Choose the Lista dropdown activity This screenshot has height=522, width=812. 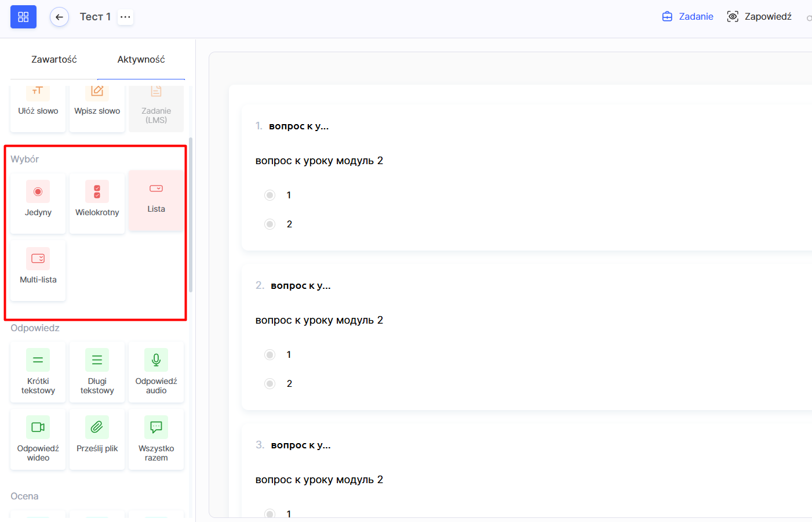(x=156, y=199)
